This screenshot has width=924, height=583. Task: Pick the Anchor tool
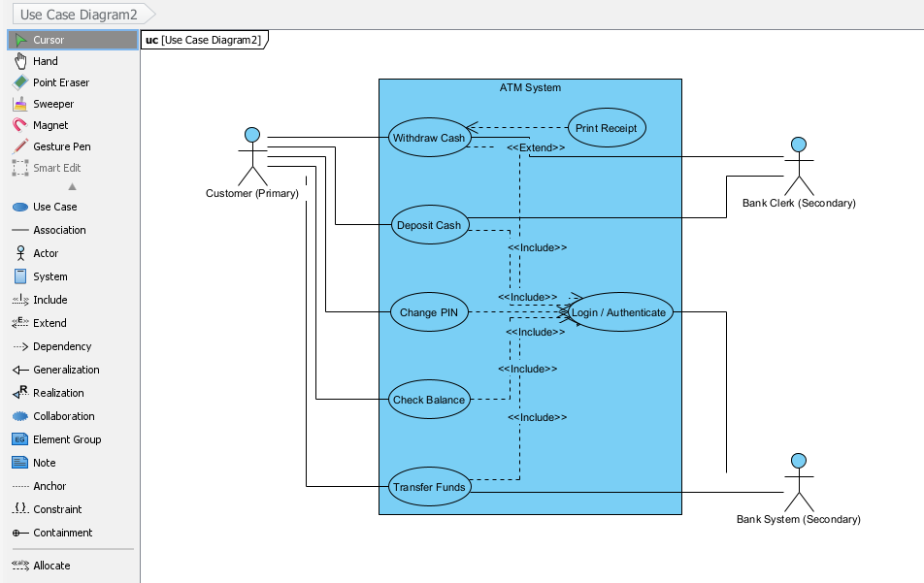(x=73, y=486)
